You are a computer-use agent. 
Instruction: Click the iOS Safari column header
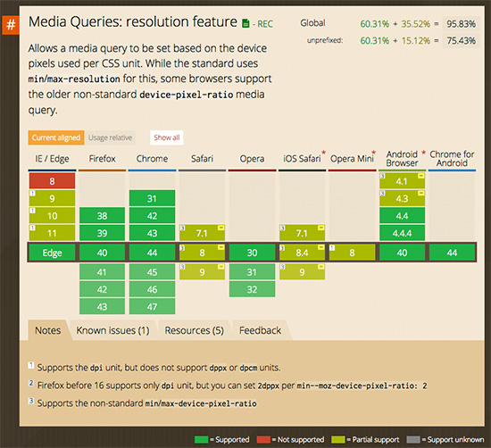(302, 159)
